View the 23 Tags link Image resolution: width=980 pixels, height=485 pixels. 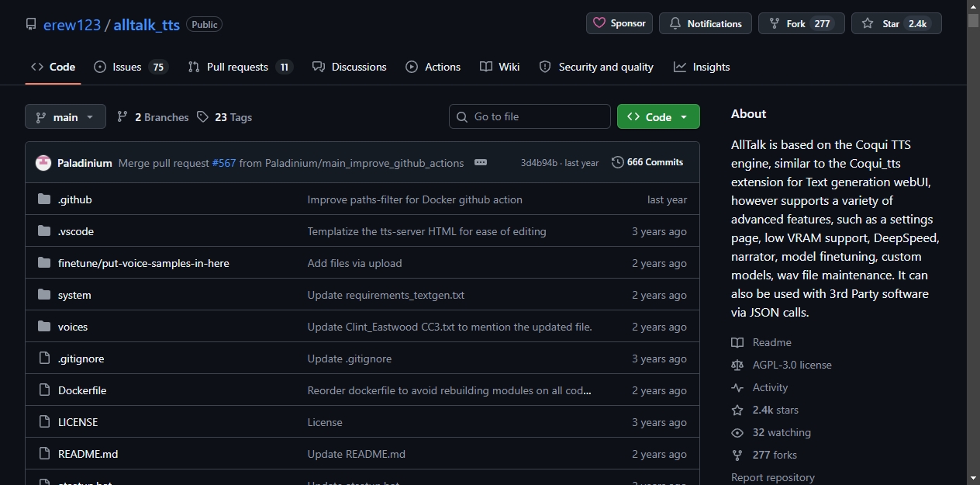point(225,117)
